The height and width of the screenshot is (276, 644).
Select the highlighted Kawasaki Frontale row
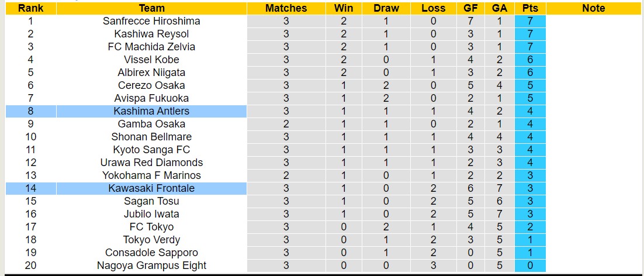coord(151,188)
